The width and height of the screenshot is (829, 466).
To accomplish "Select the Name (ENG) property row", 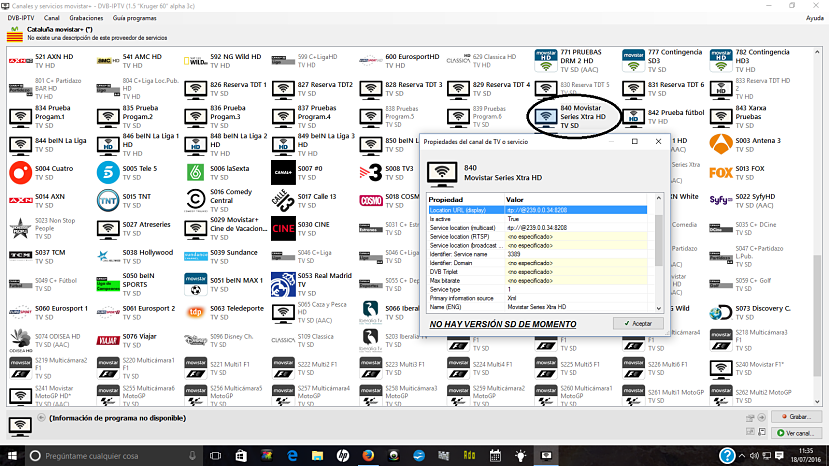I will [x=537, y=307].
